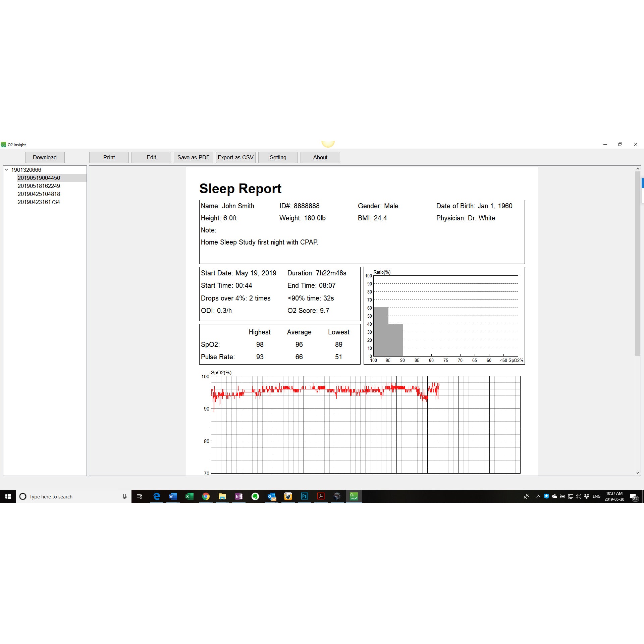Click the Export as CSV icon
The width and height of the screenshot is (644, 644).
(235, 157)
